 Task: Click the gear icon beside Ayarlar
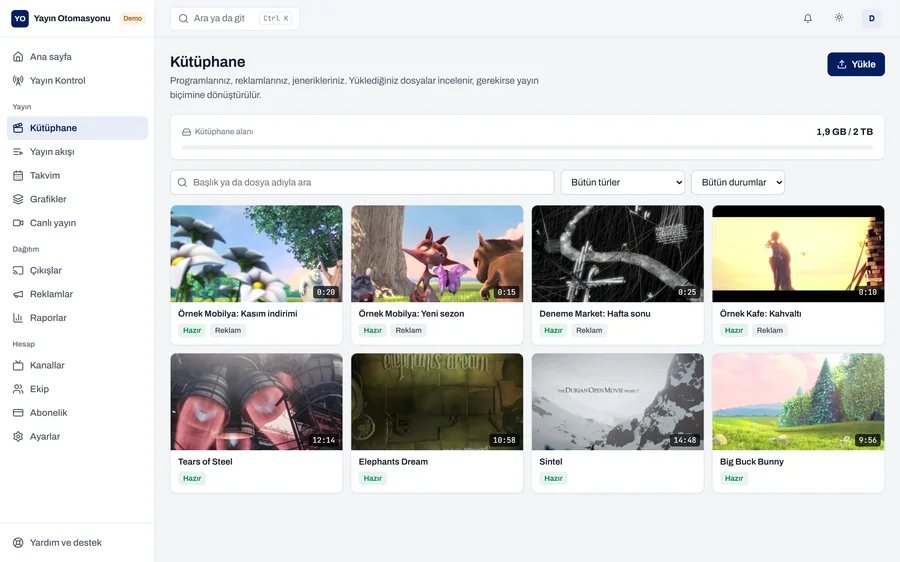tap(18, 436)
